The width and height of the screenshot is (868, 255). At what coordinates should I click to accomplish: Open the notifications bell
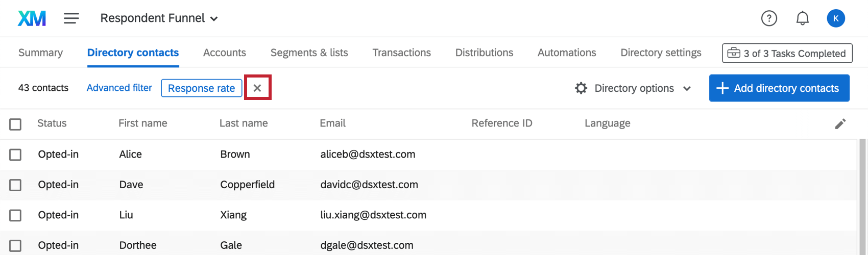803,18
